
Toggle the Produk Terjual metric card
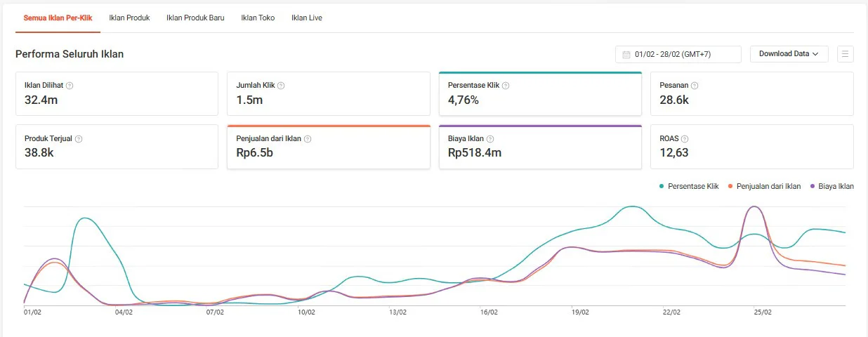pos(117,147)
